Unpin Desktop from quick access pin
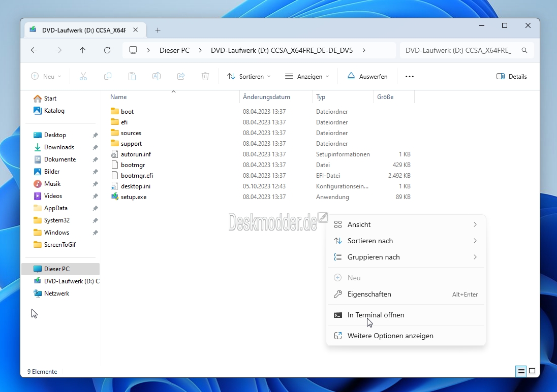The width and height of the screenshot is (557, 392). click(95, 135)
